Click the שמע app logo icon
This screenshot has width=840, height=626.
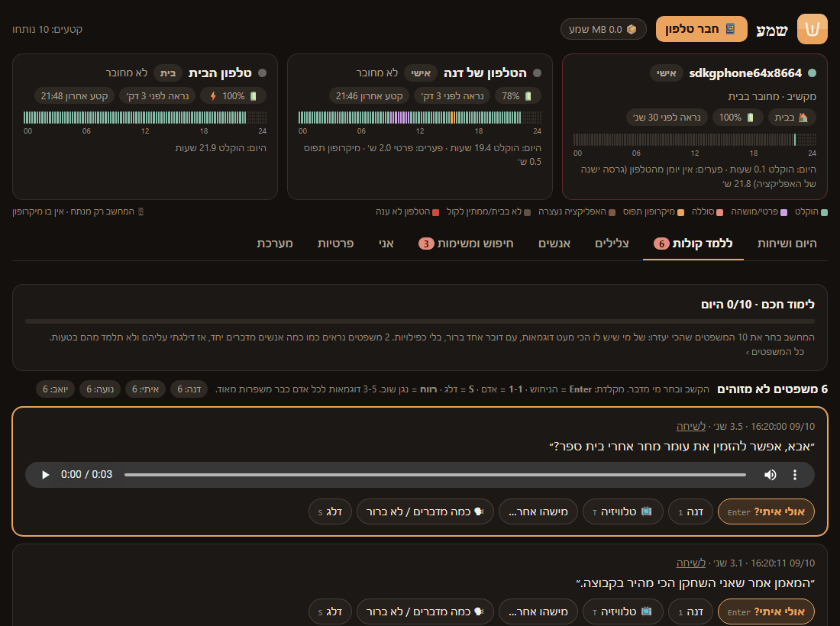(x=813, y=29)
